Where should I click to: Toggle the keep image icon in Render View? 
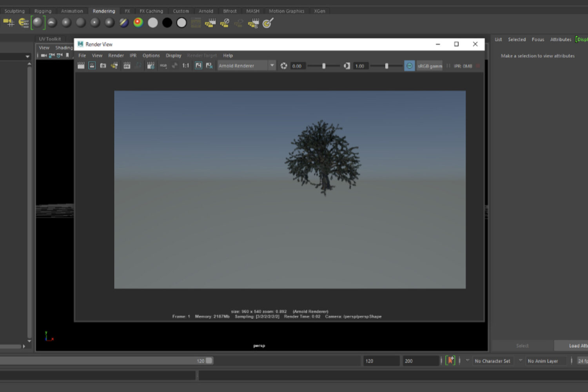198,66
